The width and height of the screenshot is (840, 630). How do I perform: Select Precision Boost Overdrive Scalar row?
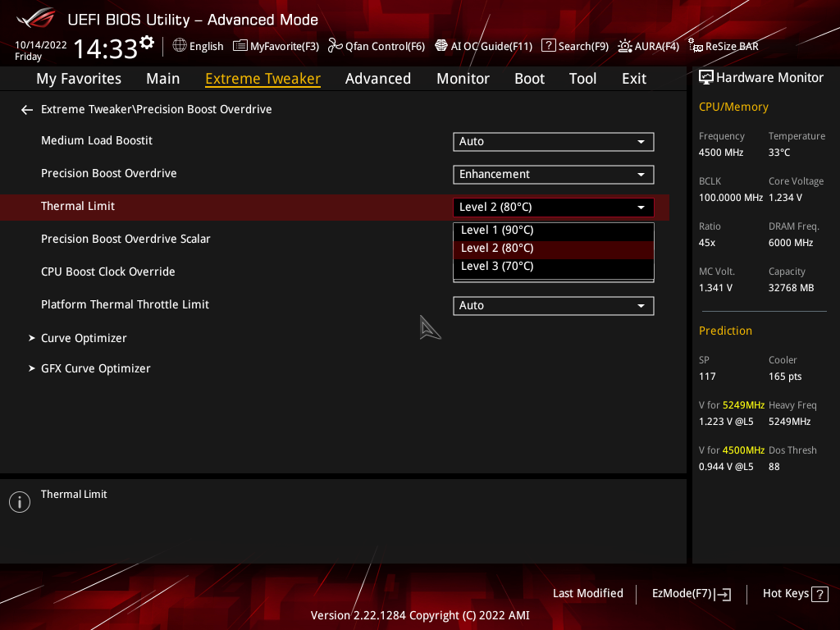pyautogui.click(x=126, y=239)
